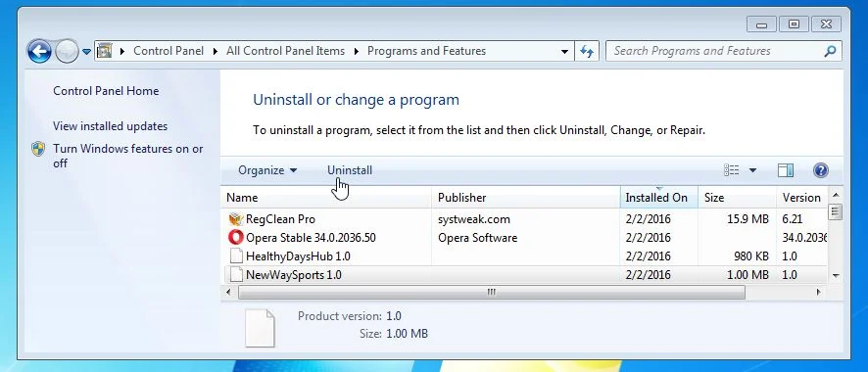Select HealthyDaysHub 1.0 entry

298,256
